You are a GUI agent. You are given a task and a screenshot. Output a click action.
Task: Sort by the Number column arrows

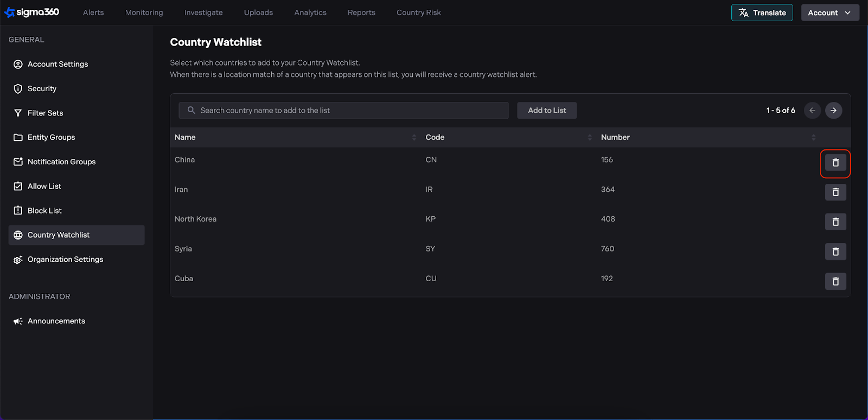pos(813,138)
